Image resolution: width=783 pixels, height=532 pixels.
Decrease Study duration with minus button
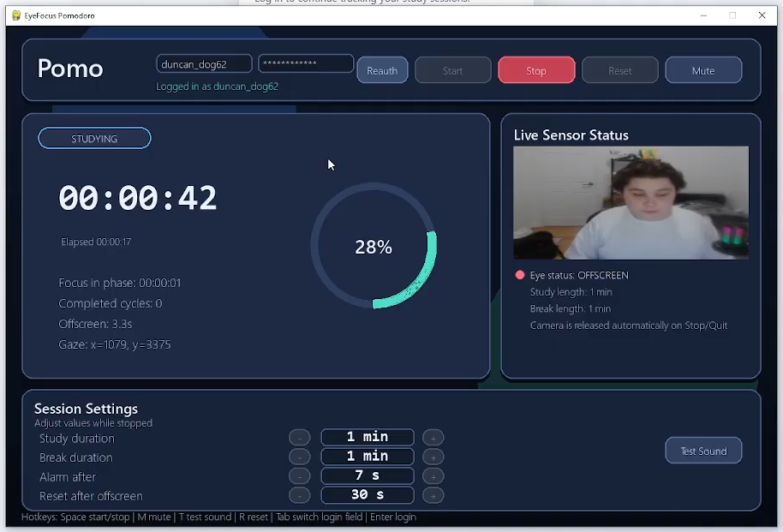tap(300, 438)
